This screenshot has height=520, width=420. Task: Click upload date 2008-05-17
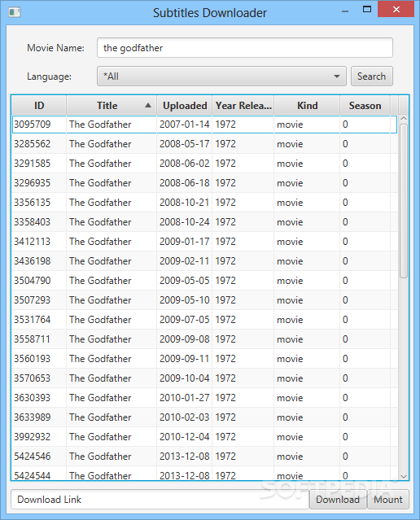pos(185,144)
